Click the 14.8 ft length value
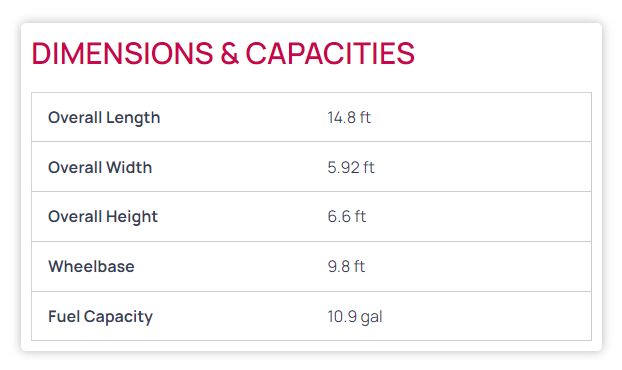The width and height of the screenshot is (622, 370). [349, 117]
